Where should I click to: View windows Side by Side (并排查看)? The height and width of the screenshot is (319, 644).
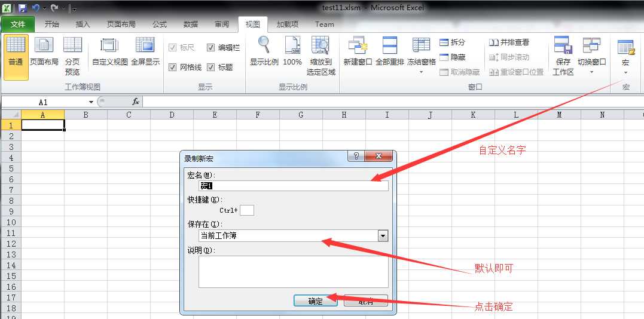[x=509, y=42]
